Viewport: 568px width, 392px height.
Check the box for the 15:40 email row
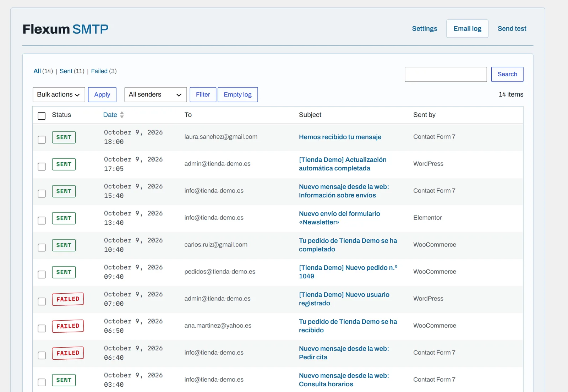pos(42,194)
